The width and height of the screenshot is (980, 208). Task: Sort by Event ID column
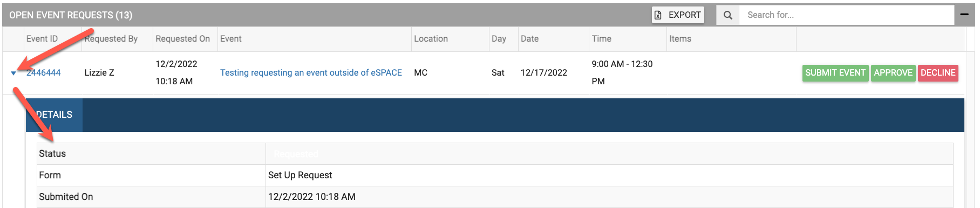42,39
